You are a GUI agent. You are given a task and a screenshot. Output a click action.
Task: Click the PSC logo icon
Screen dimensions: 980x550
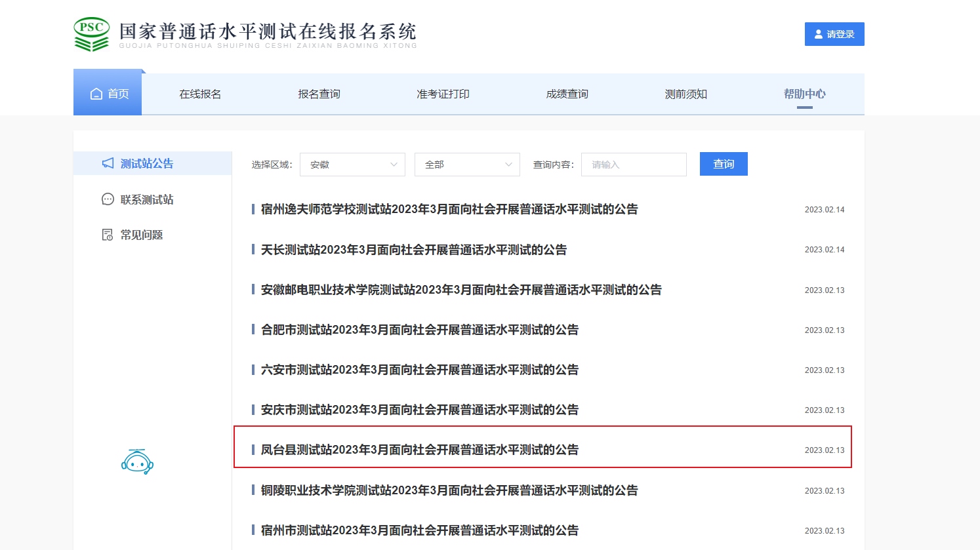point(91,34)
